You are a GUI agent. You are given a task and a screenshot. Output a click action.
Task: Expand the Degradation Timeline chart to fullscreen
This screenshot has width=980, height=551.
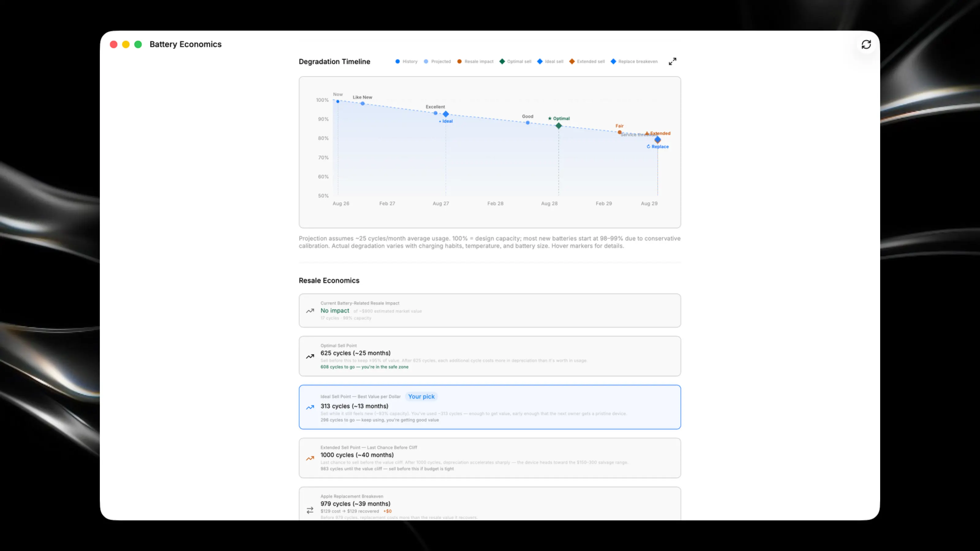(x=673, y=62)
